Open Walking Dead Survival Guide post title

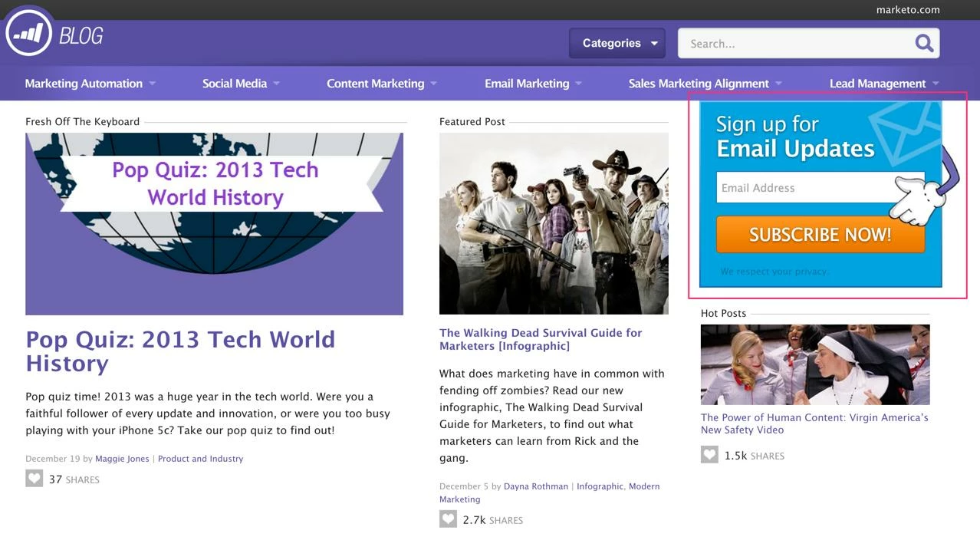click(x=541, y=339)
